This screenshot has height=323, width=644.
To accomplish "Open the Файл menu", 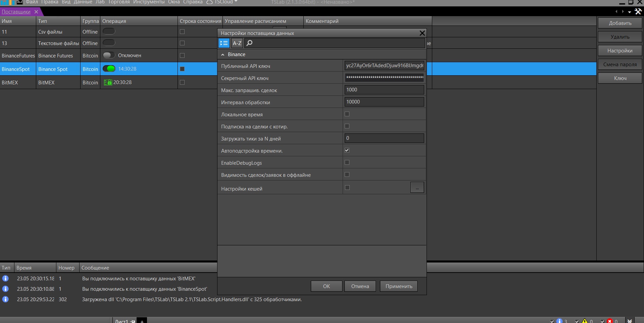I will (x=32, y=2).
